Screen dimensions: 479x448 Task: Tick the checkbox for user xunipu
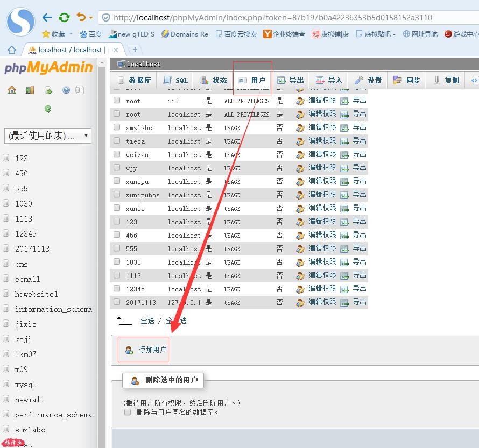(117, 181)
